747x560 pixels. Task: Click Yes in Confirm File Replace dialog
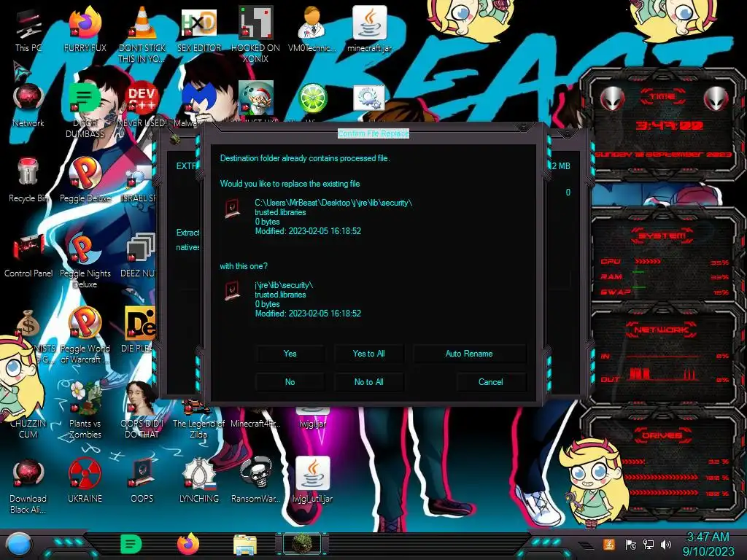290,354
